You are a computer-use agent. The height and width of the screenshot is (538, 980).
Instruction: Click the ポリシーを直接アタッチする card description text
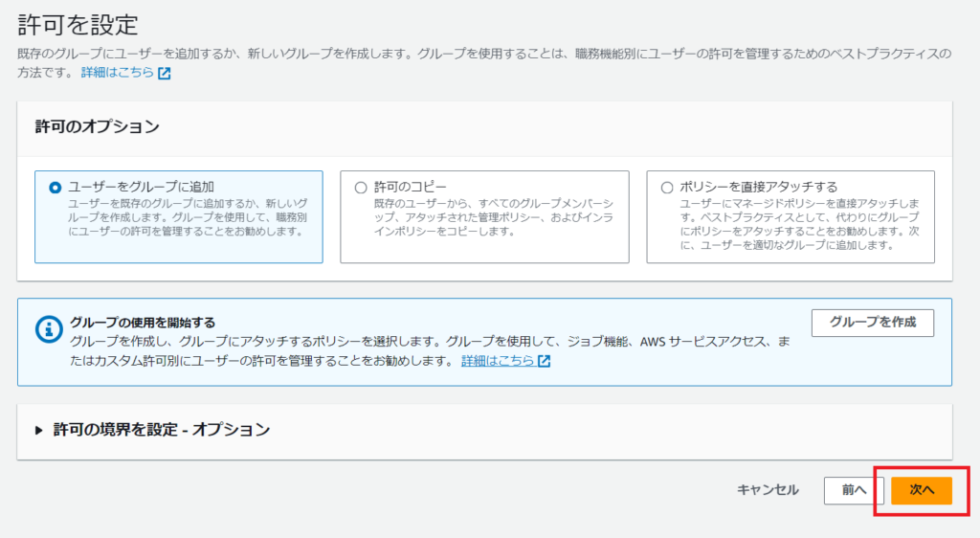click(x=800, y=224)
